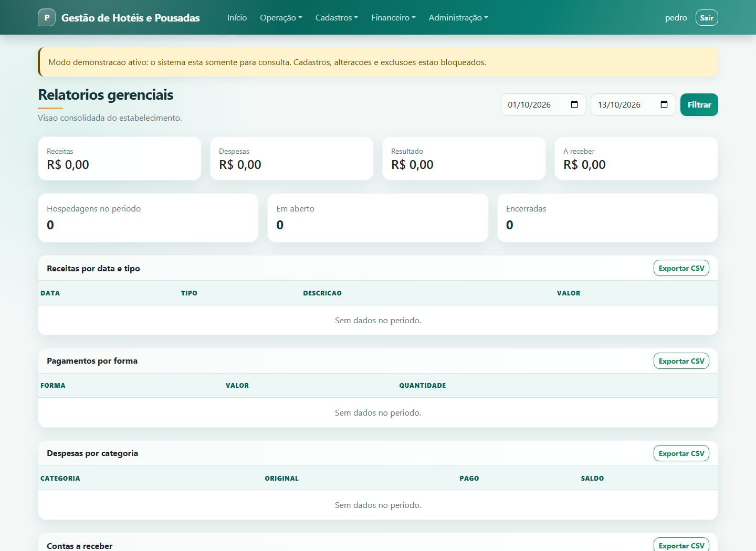Open calendar picker on end date field
This screenshot has height=551, width=756.
coord(664,104)
